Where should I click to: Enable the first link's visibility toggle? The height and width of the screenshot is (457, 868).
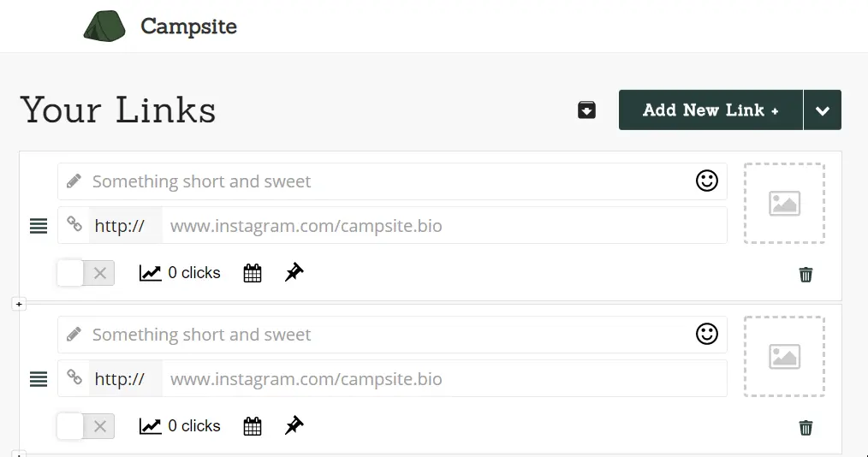86,273
